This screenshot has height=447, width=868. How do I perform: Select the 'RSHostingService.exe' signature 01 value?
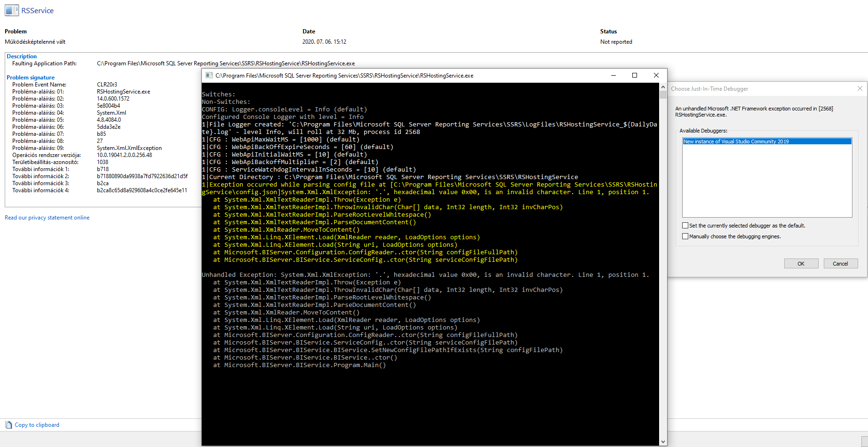pos(124,92)
